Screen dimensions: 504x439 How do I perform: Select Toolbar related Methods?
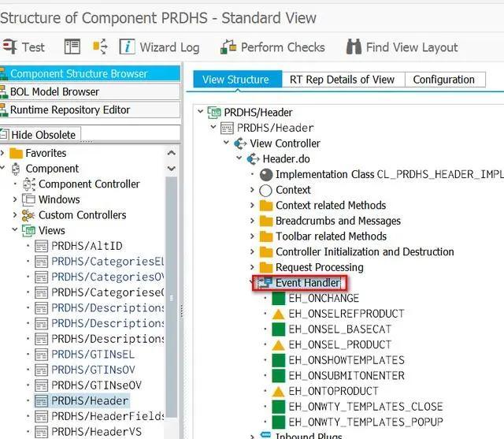coord(331,236)
